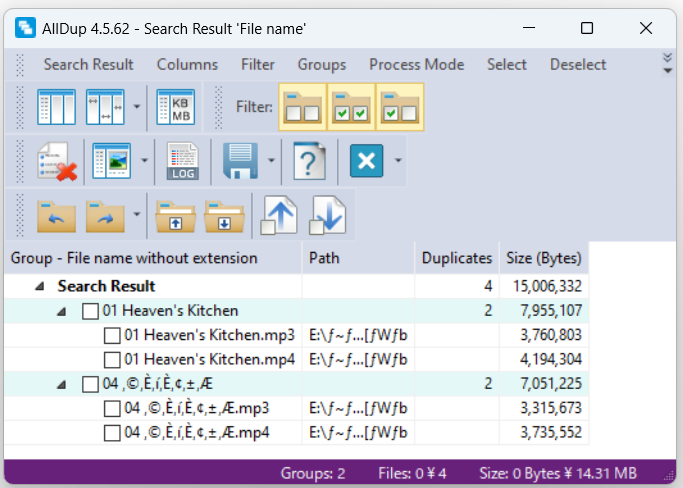Select the 01 Heaven's Kitchen.mp4 file name
This screenshot has height=488, width=683.
coord(210,359)
